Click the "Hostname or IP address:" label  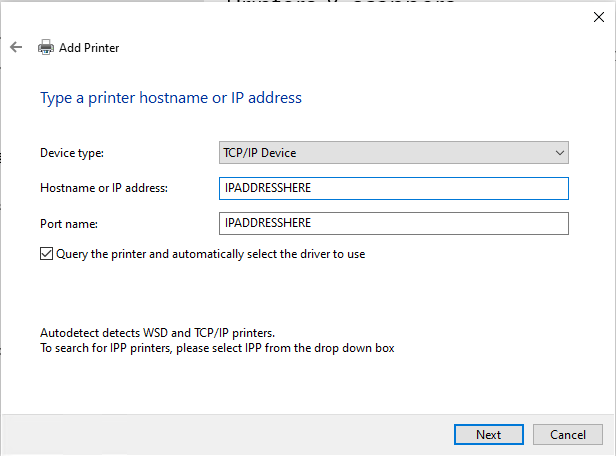104,188
